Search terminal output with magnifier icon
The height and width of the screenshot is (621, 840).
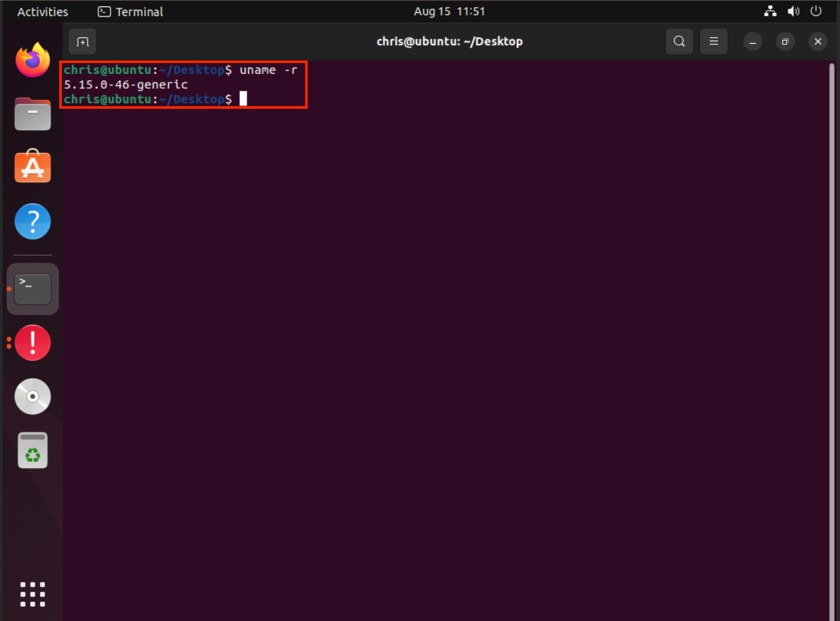pyautogui.click(x=679, y=42)
